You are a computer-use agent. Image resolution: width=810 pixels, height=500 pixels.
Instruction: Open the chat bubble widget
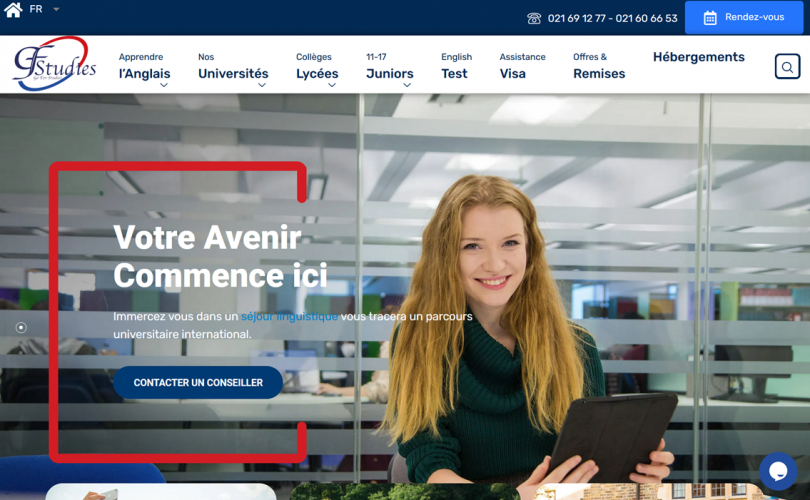(x=778, y=471)
